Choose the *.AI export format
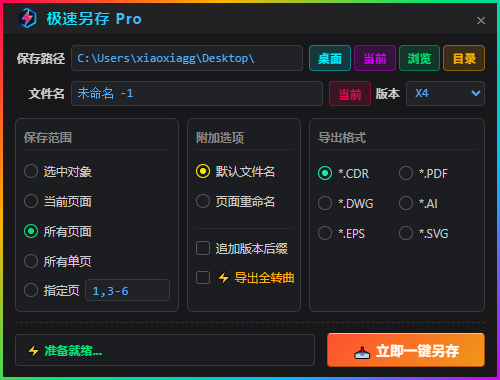 pyautogui.click(x=406, y=203)
